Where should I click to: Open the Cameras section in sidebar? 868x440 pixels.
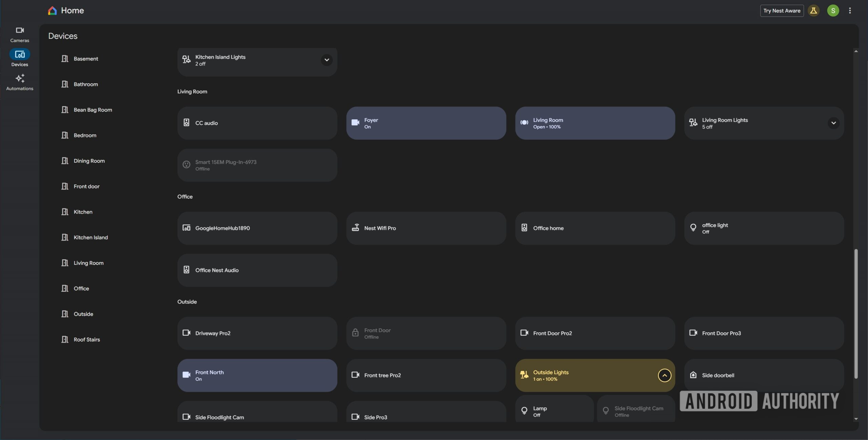(x=20, y=34)
